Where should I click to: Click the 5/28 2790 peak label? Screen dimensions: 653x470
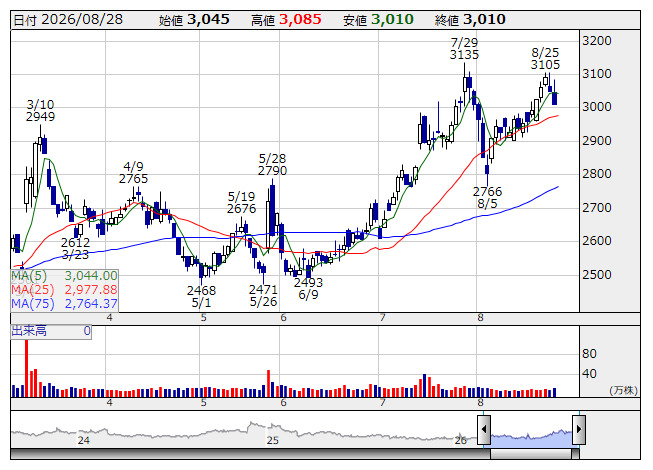pos(272,164)
